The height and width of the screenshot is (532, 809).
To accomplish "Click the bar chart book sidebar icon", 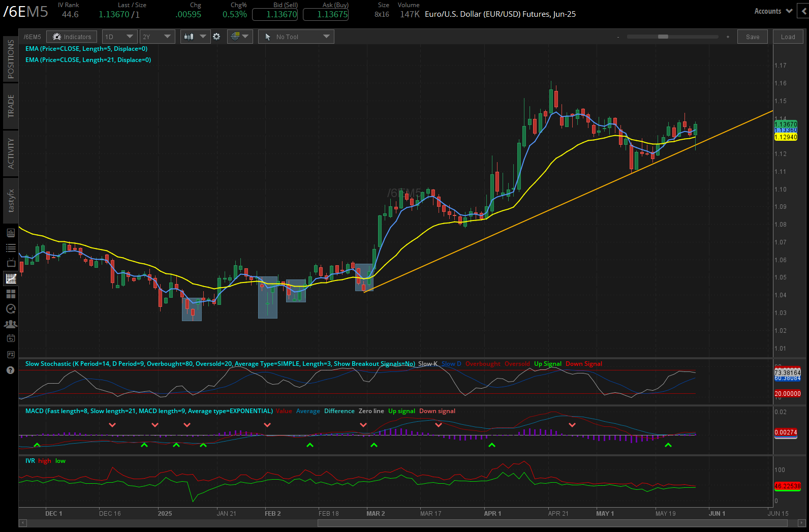I will point(11,233).
